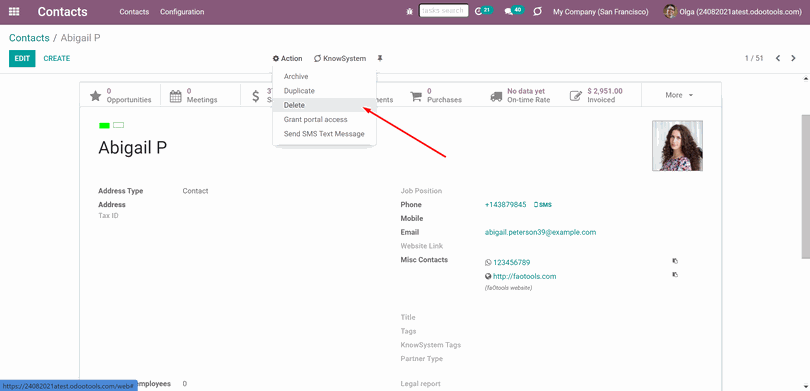
Task: Click into the tasks search field
Action: point(444,11)
